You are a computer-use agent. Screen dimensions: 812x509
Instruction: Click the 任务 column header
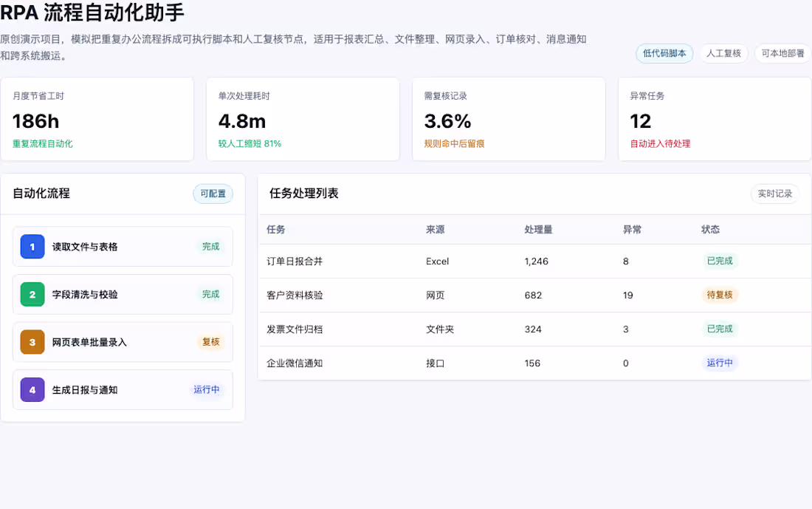[x=275, y=230]
